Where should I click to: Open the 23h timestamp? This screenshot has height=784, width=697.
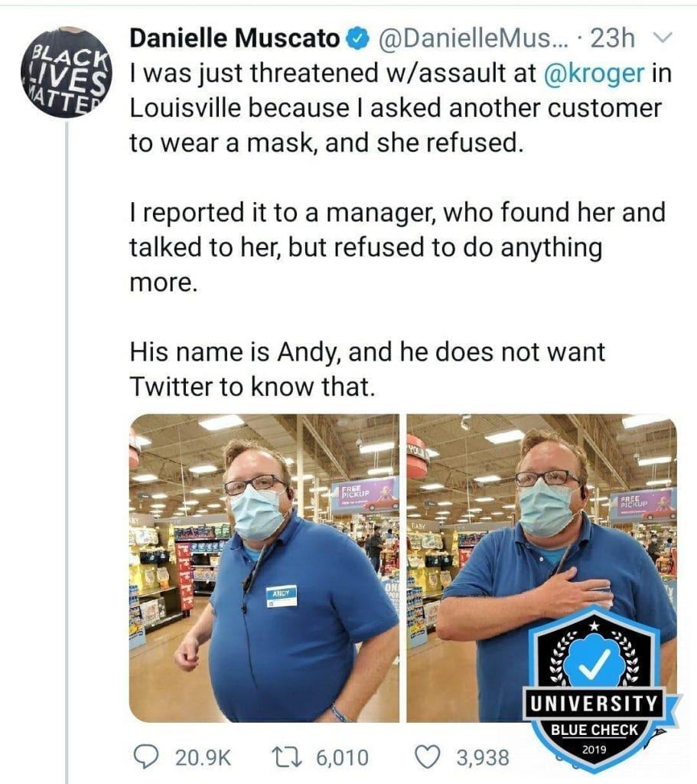[x=613, y=38]
